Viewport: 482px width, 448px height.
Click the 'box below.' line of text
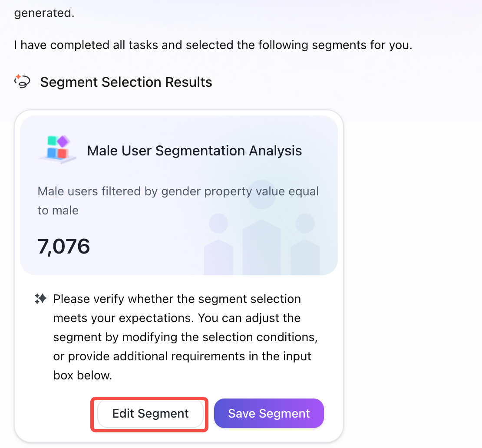point(83,375)
